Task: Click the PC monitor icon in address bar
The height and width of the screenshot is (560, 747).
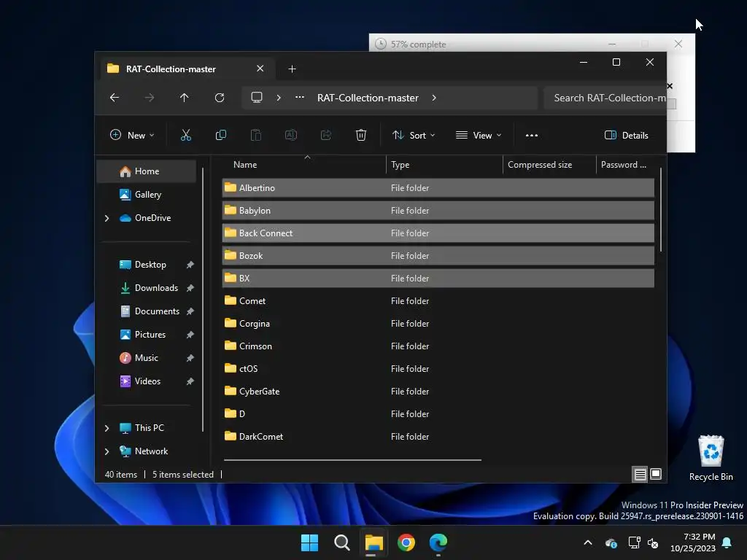Action: pos(257,98)
